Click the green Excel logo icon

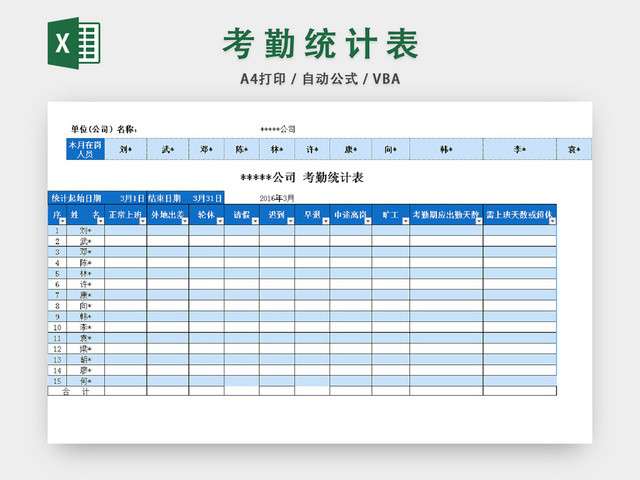click(x=74, y=43)
